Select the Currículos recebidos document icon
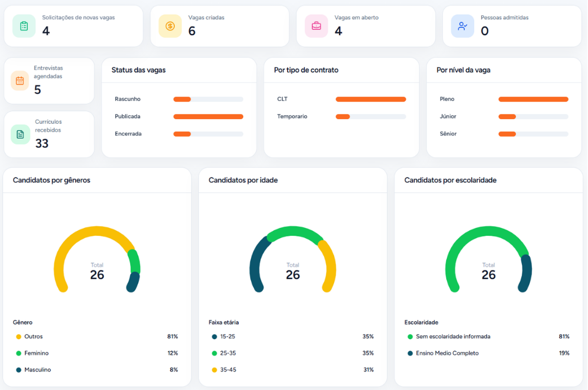The image size is (588, 390). pos(19,134)
